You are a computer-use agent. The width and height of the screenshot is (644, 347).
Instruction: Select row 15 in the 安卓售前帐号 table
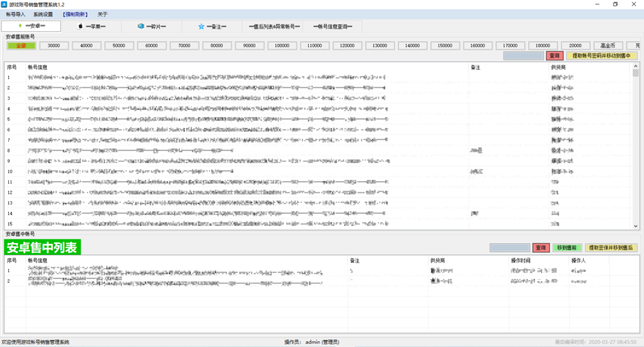[318, 224]
